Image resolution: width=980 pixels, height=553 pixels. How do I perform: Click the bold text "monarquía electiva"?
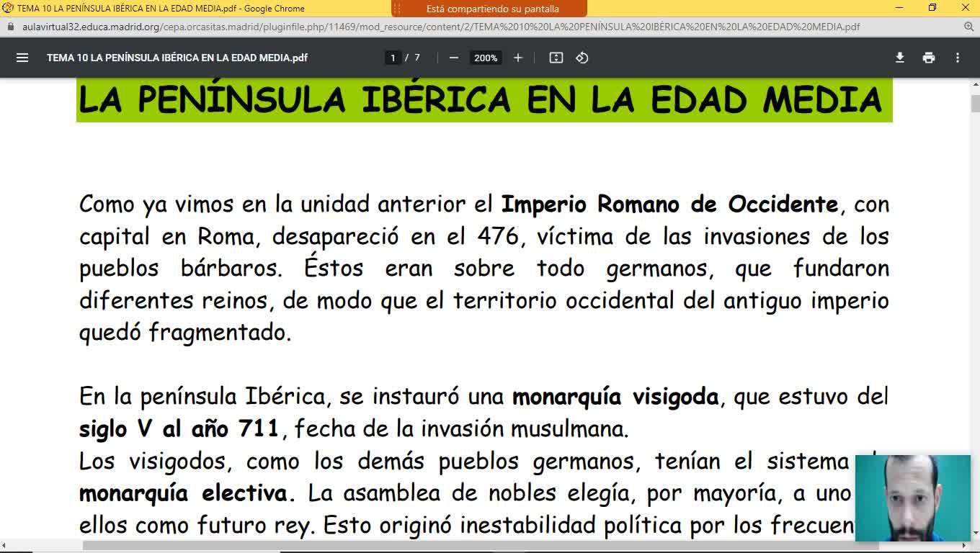(187, 493)
